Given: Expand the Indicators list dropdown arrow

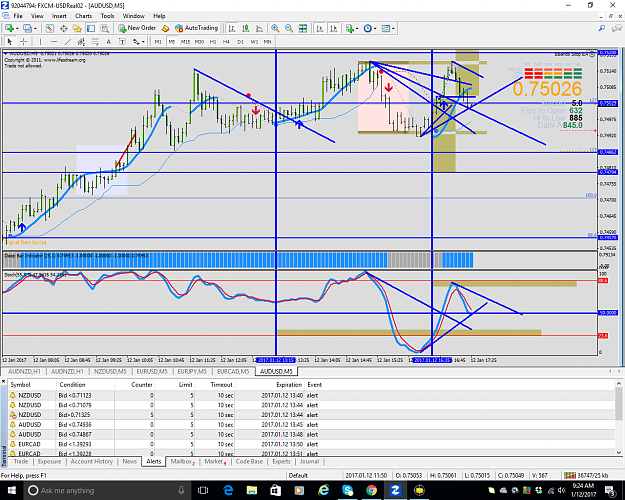Looking at the screenshot, I should [x=357, y=29].
